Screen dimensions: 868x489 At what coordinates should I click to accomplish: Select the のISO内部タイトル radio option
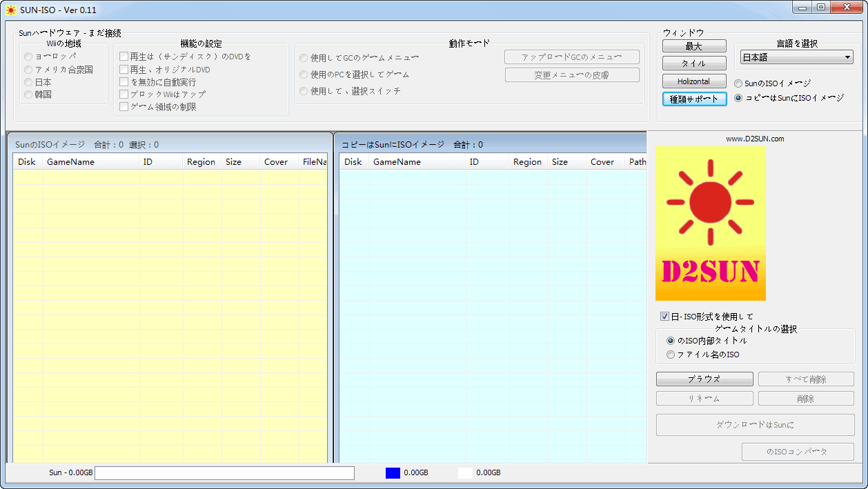click(671, 341)
